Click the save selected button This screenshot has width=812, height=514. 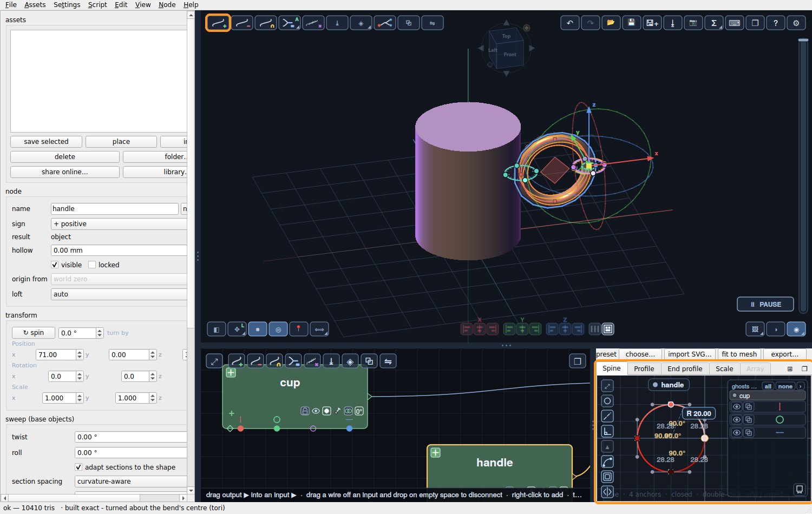[x=46, y=141]
